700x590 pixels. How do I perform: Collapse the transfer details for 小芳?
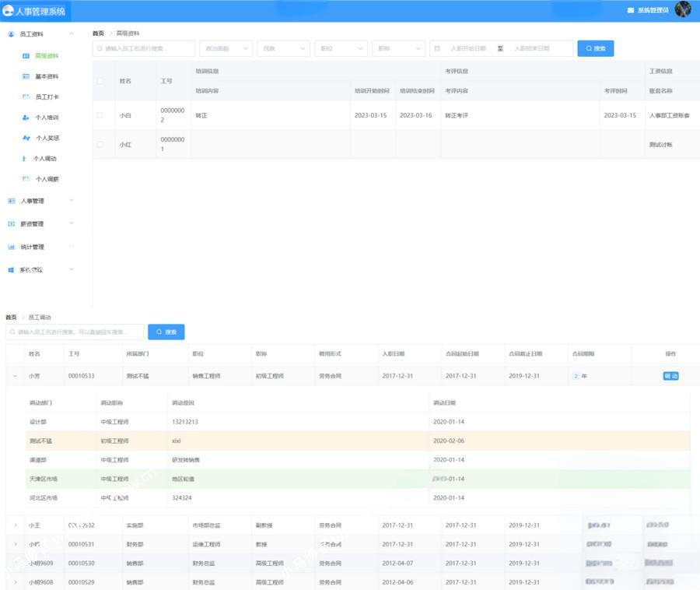[16, 374]
